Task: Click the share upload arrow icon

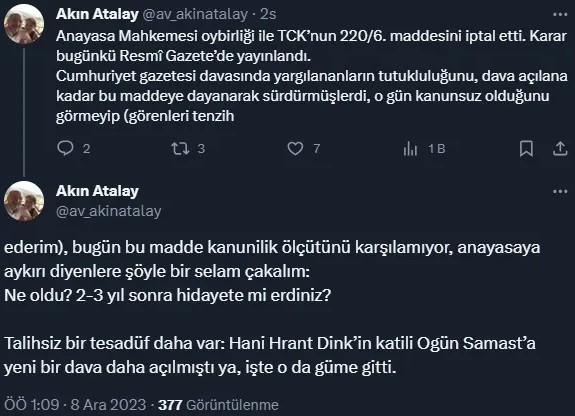Action: tap(560, 149)
